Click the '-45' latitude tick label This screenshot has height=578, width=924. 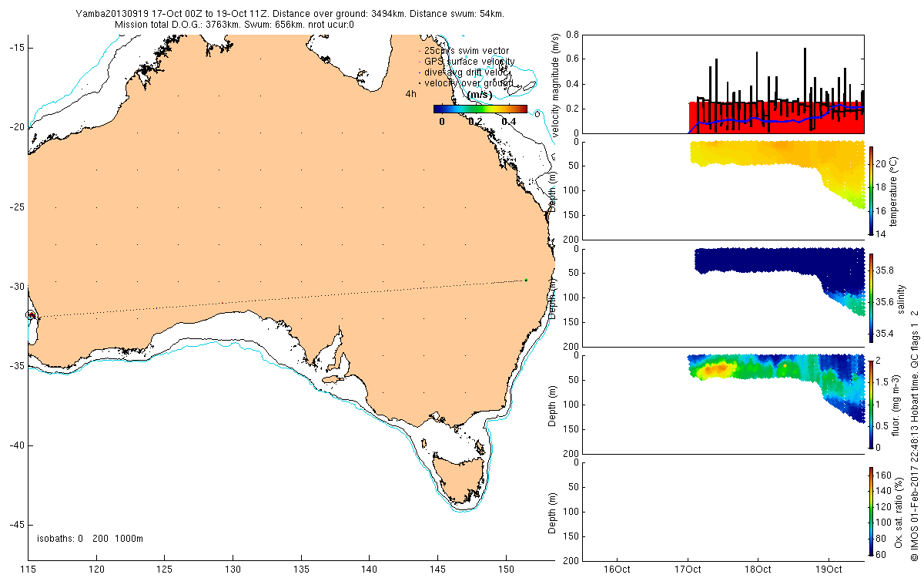tap(17, 525)
